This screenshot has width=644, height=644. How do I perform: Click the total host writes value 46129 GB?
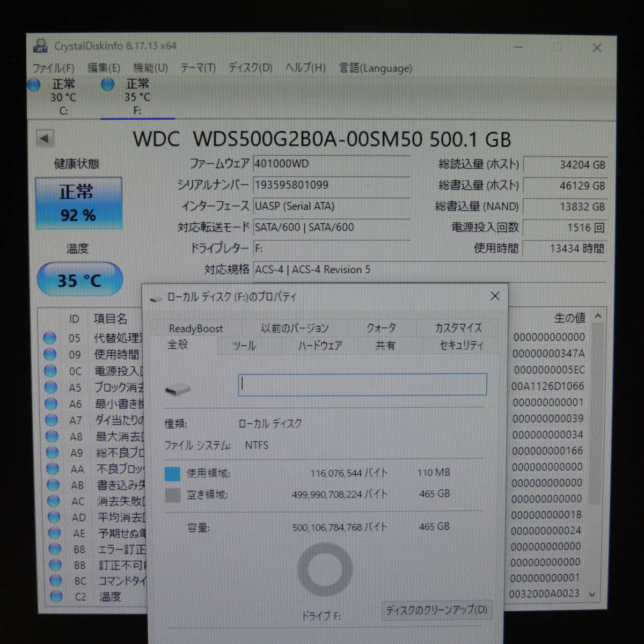coord(565,186)
